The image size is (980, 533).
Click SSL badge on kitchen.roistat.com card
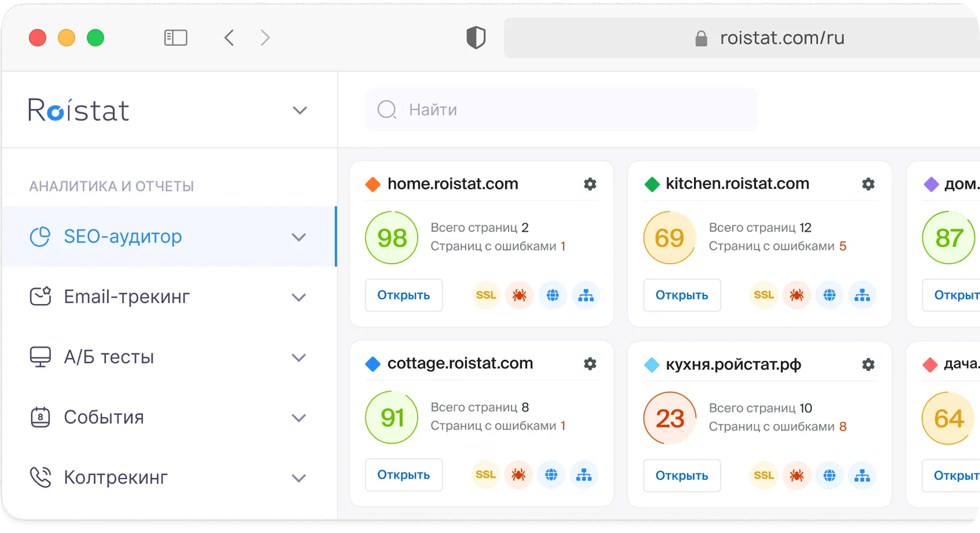[x=764, y=295]
